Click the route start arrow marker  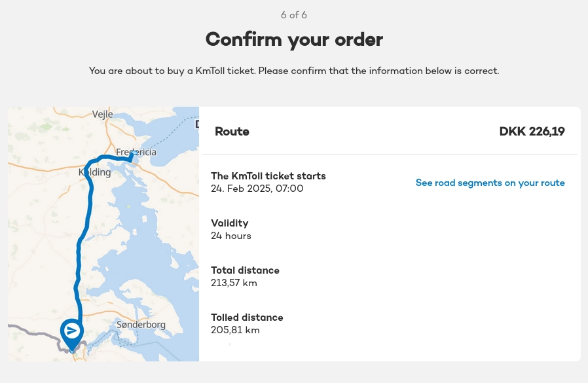point(72,331)
